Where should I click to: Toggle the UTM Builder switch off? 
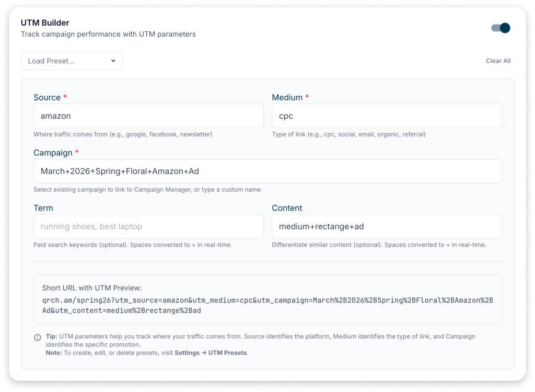pos(501,28)
